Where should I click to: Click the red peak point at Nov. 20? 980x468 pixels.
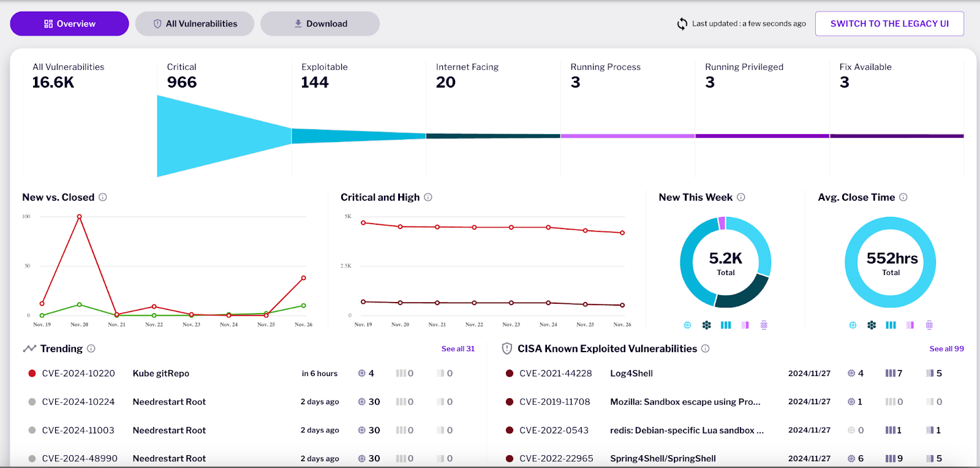[x=79, y=217]
